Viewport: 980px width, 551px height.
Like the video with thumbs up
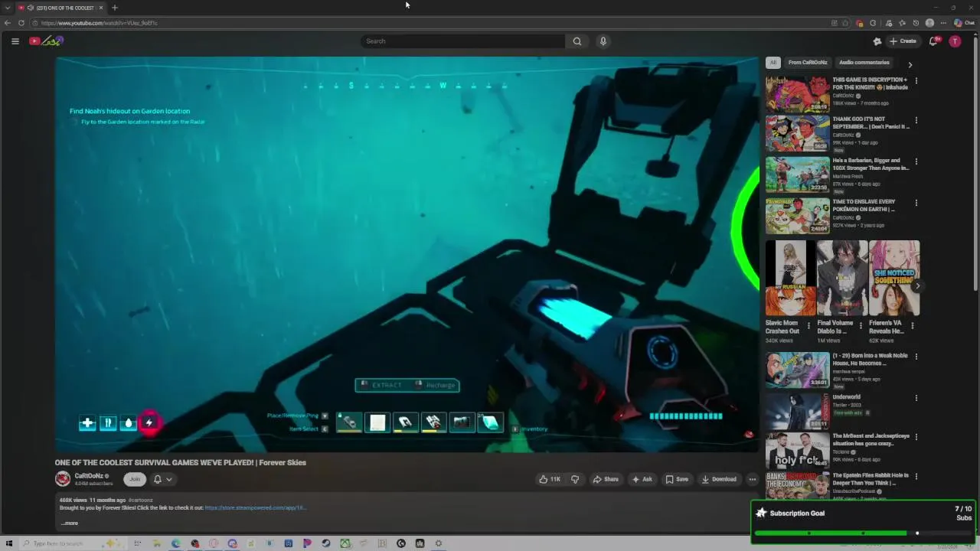[x=550, y=479]
